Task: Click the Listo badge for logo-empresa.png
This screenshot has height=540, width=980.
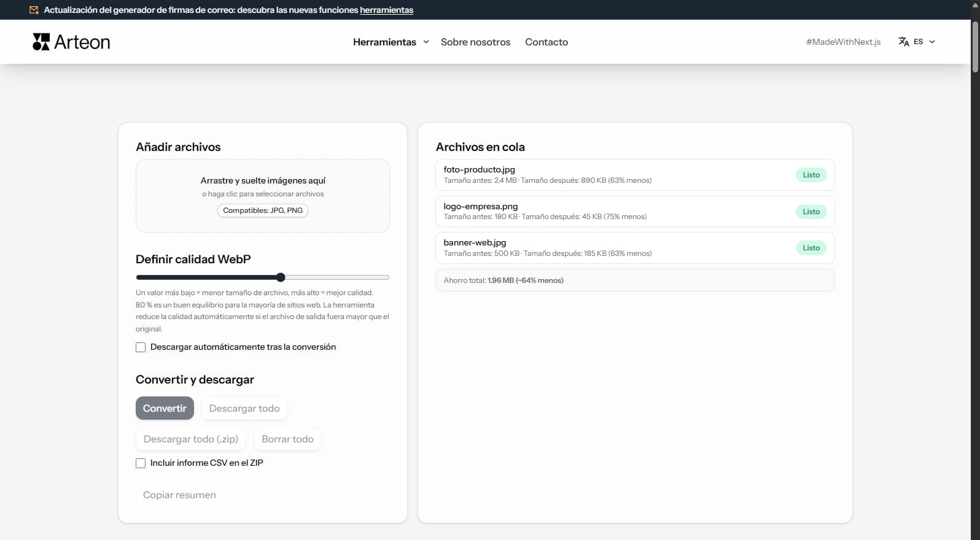Action: click(811, 212)
